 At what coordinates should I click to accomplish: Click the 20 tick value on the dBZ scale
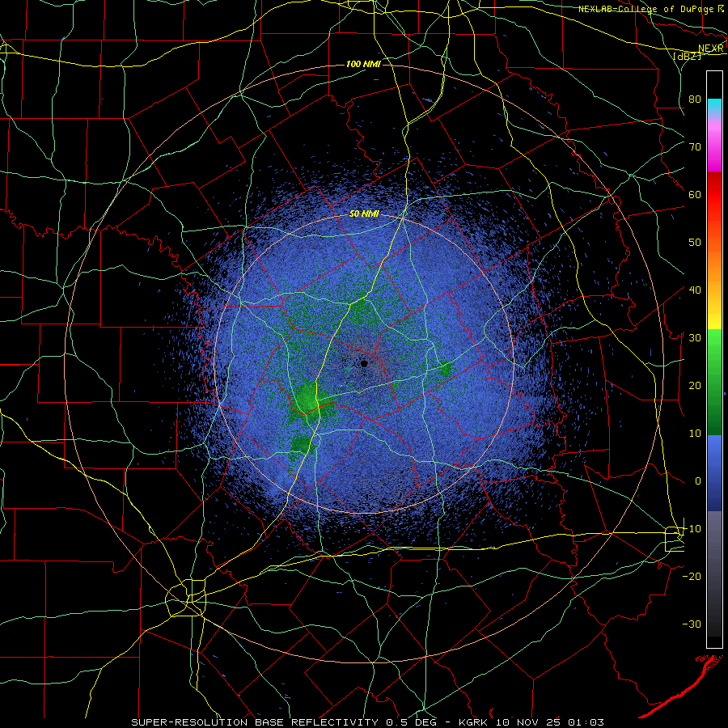[695, 386]
